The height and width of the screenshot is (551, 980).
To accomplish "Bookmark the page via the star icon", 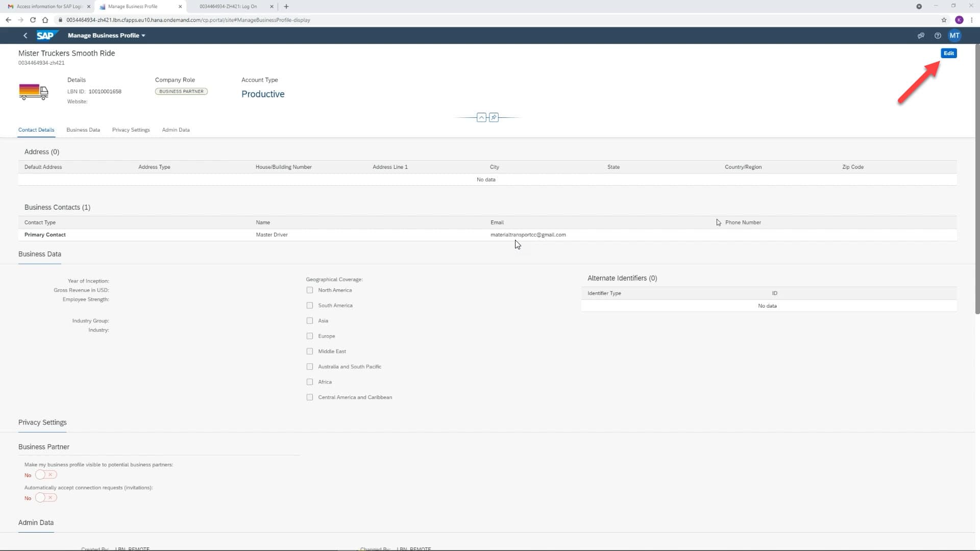I will pos(944,20).
